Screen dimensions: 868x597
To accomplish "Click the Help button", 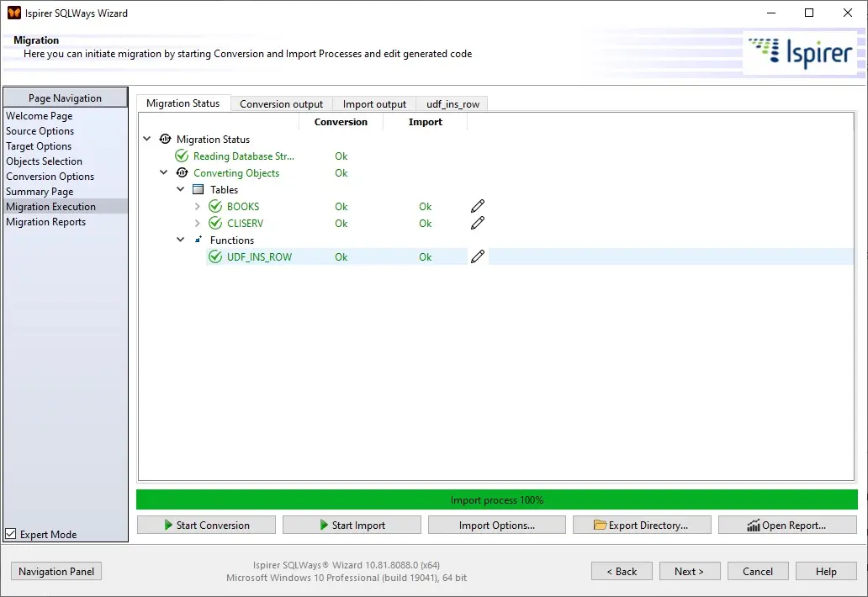I will 826,571.
